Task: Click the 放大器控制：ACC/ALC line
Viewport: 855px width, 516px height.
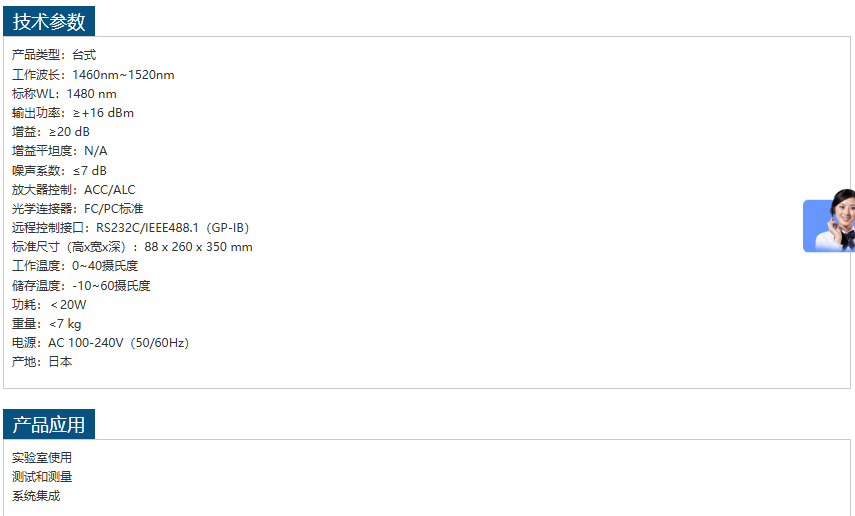Action: tap(74, 190)
